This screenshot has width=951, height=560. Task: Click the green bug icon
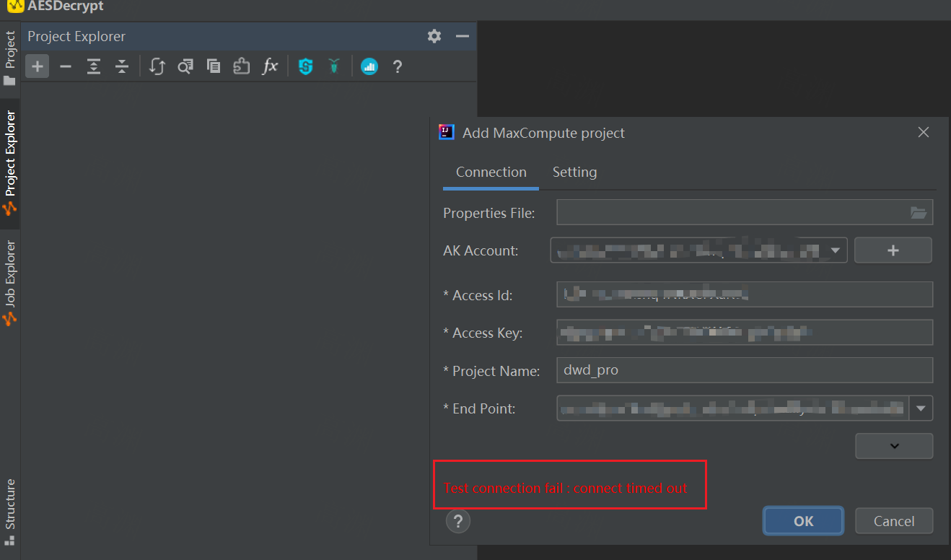pos(333,66)
